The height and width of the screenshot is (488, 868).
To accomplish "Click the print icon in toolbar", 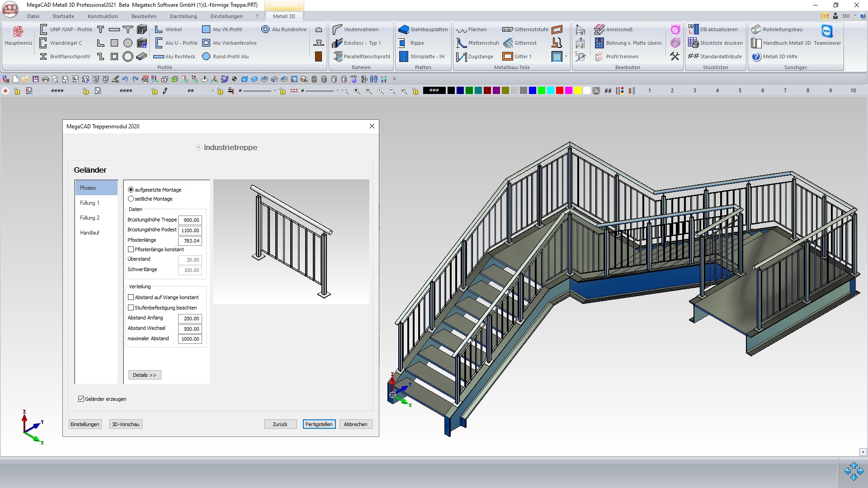I will point(45,79).
